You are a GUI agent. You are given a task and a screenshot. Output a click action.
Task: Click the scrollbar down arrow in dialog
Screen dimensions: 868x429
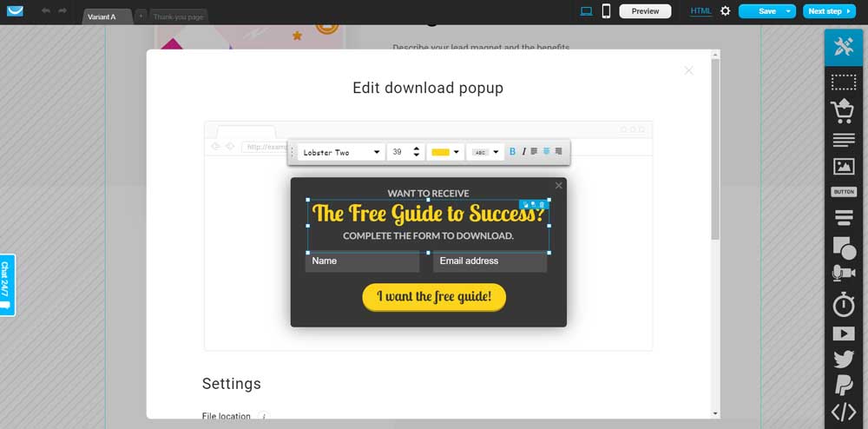pyautogui.click(x=715, y=413)
